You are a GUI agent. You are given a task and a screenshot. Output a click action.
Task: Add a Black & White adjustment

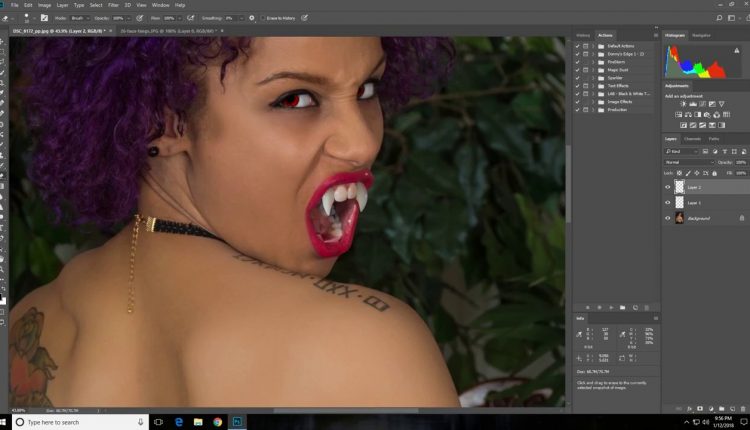tap(697, 115)
